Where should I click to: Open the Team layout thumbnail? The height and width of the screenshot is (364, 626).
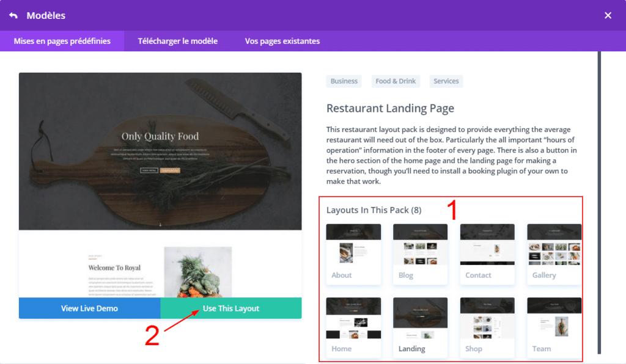(554, 327)
